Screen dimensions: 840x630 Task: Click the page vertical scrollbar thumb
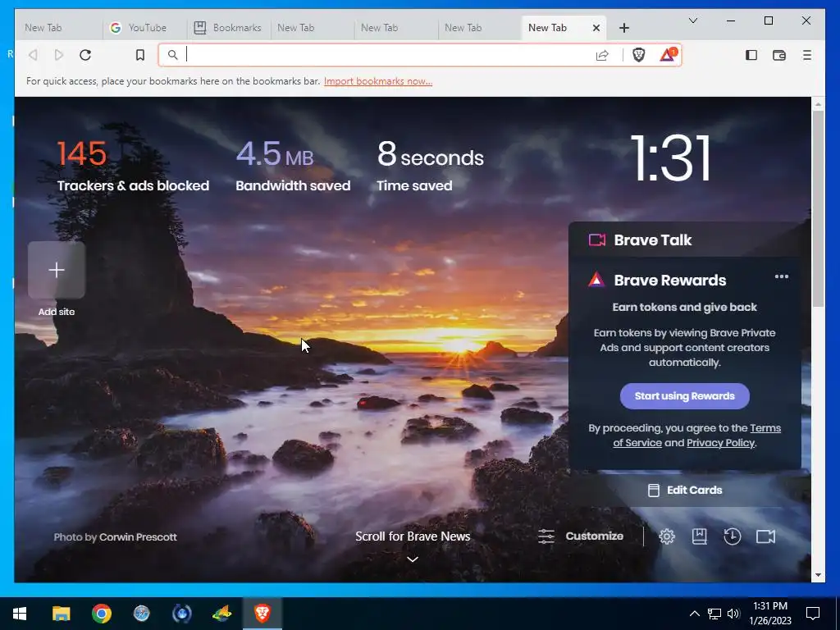coord(818,208)
